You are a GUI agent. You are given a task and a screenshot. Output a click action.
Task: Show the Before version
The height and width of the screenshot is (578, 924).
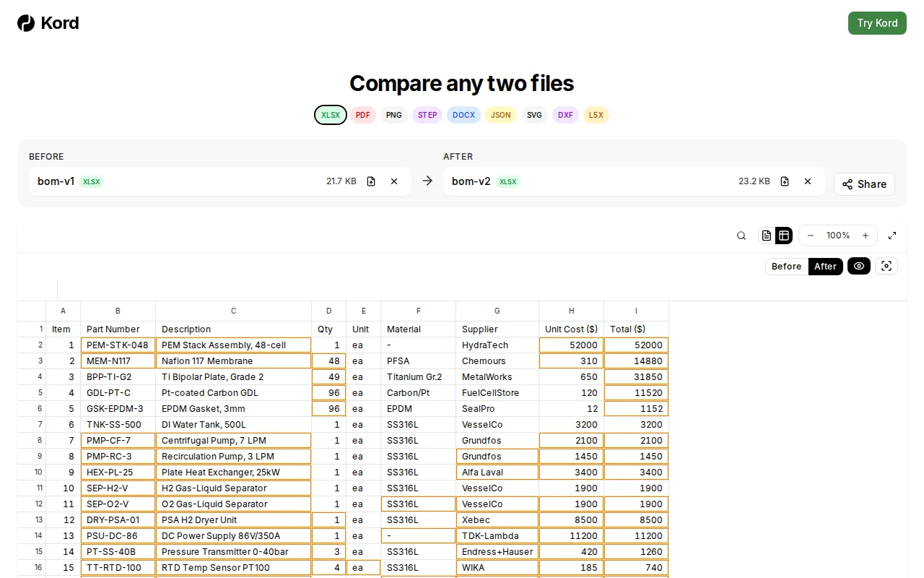(787, 266)
